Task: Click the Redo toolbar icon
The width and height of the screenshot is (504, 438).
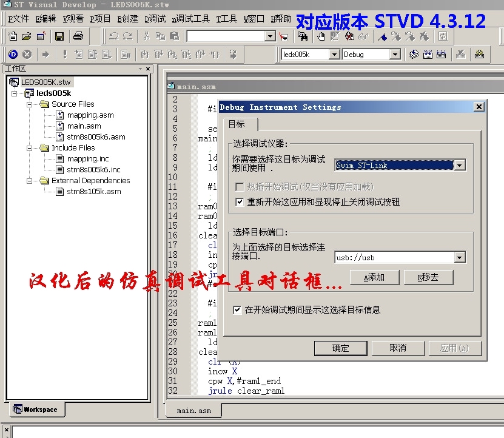Action: [x=127, y=36]
